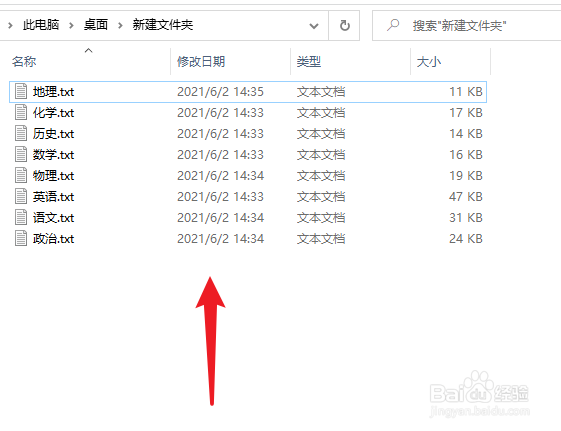Viewport: 561px width, 431px height.
Task: Click the 16 KB size value
Action: [466, 155]
